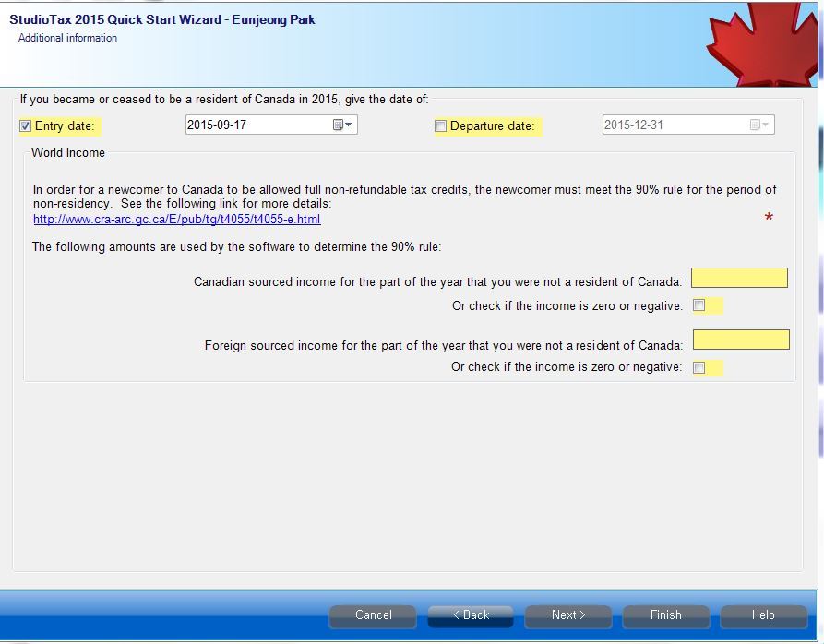Click the 'Entry date:' label
This screenshot has height=644, width=824.
click(x=65, y=126)
